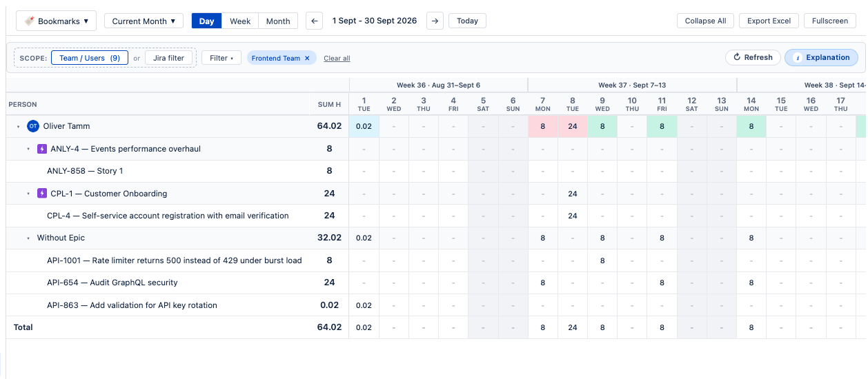868x379 pixels.
Task: Refresh the timesheet data
Action: tap(753, 57)
